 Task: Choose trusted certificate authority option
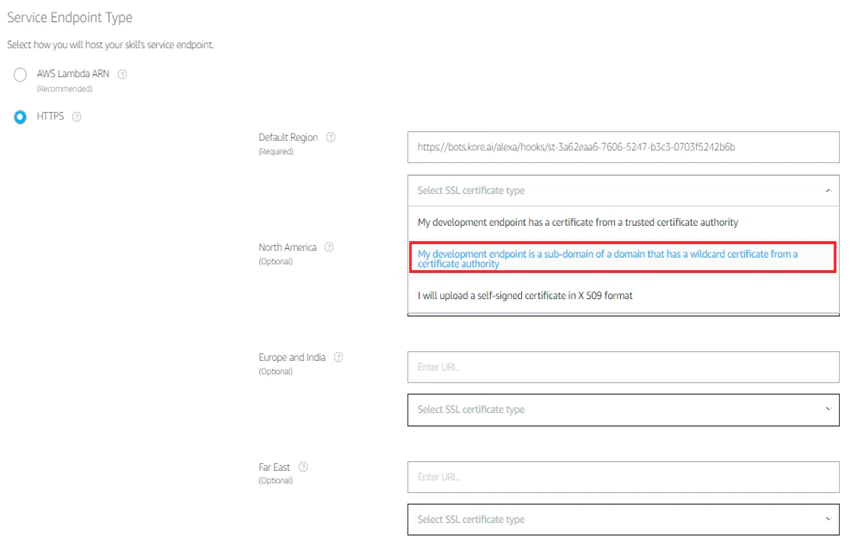pyautogui.click(x=623, y=222)
